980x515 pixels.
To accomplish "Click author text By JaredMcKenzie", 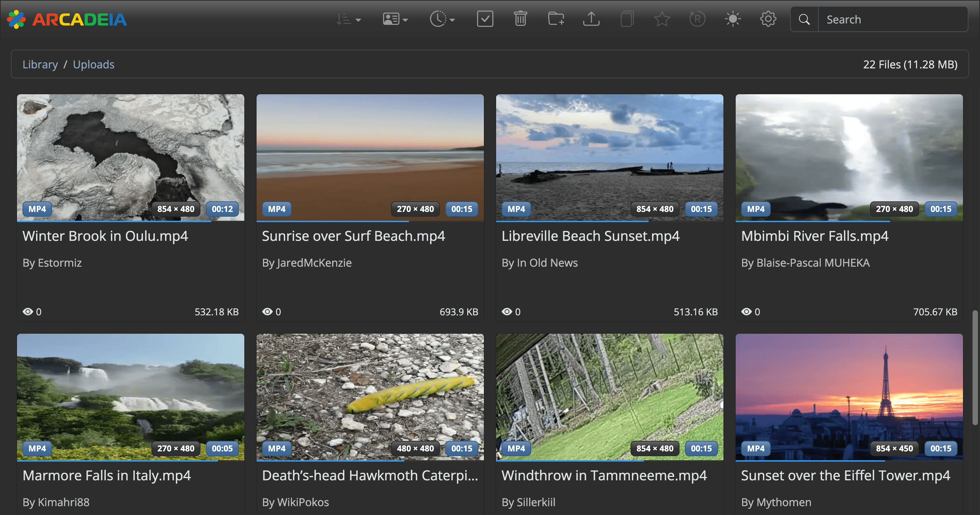I will [307, 263].
